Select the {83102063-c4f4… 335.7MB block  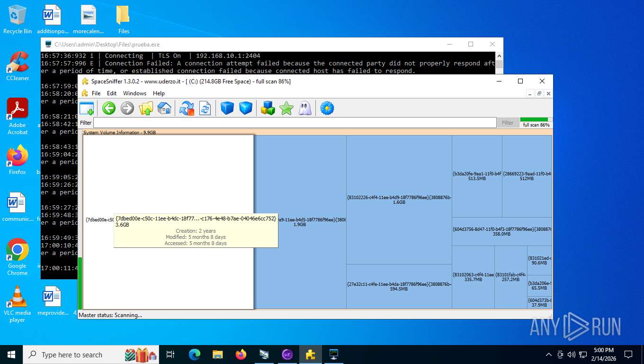[473, 277]
